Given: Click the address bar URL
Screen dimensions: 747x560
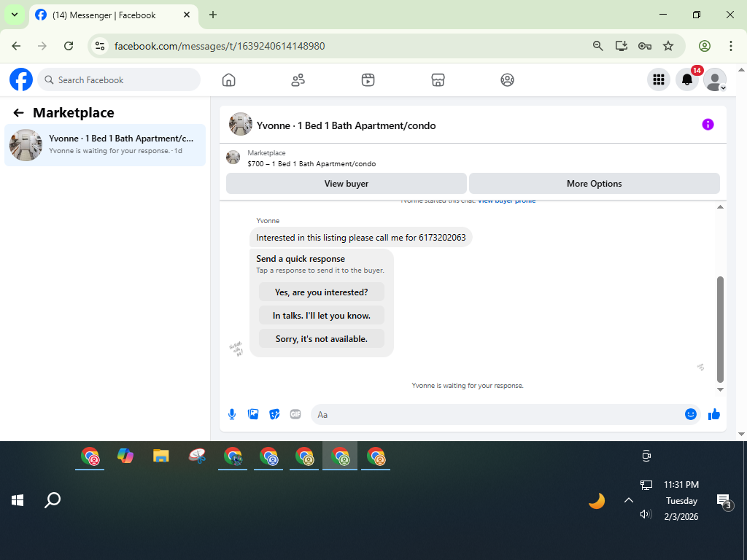Looking at the screenshot, I should [220, 46].
